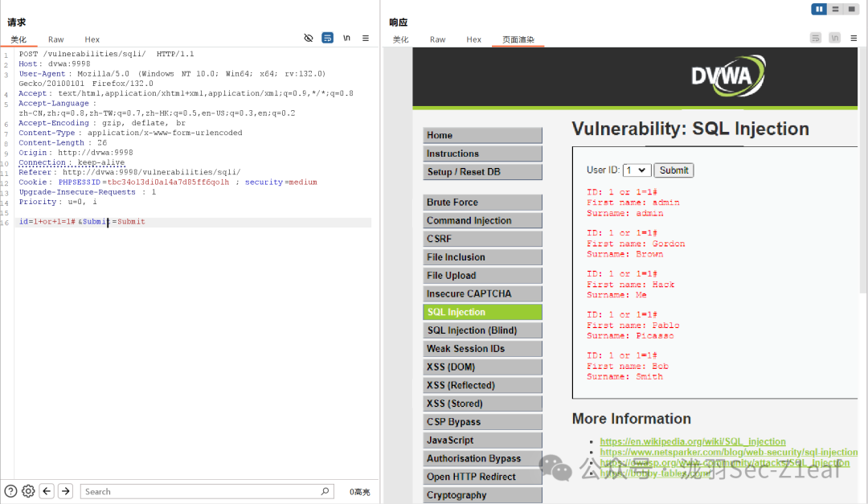Open XSS (Stored) menu item
This screenshot has height=504, width=868.
coord(482,404)
